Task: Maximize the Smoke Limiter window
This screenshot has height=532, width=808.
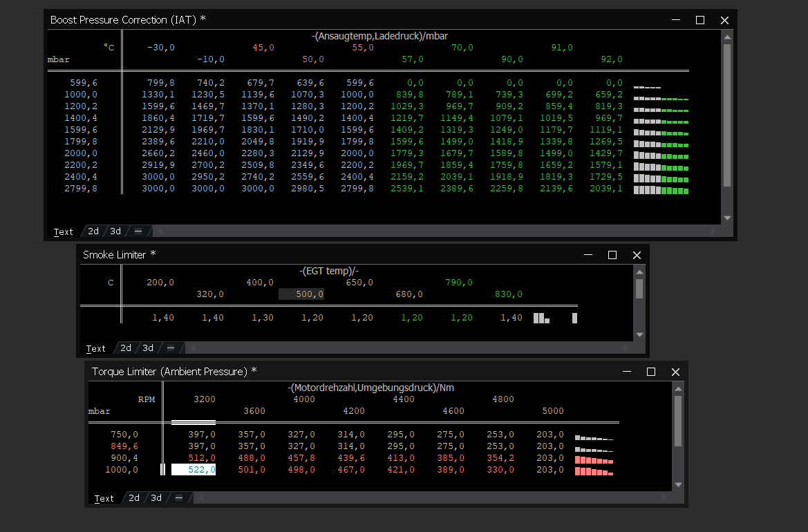Action: 612,255
